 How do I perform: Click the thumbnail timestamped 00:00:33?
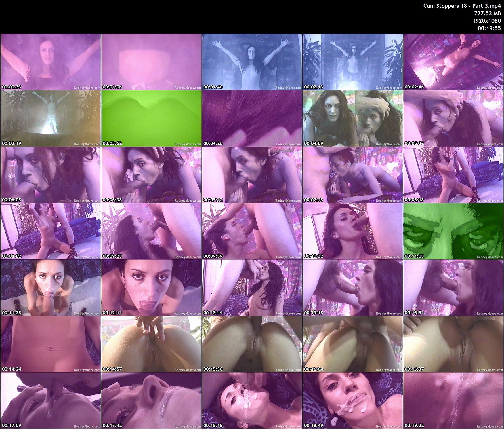[51, 62]
